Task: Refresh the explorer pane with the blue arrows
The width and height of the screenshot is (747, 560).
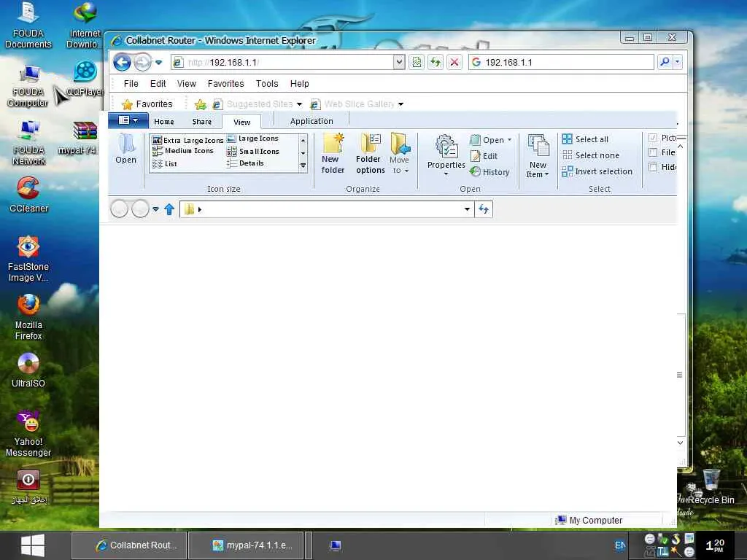Action: click(x=484, y=209)
